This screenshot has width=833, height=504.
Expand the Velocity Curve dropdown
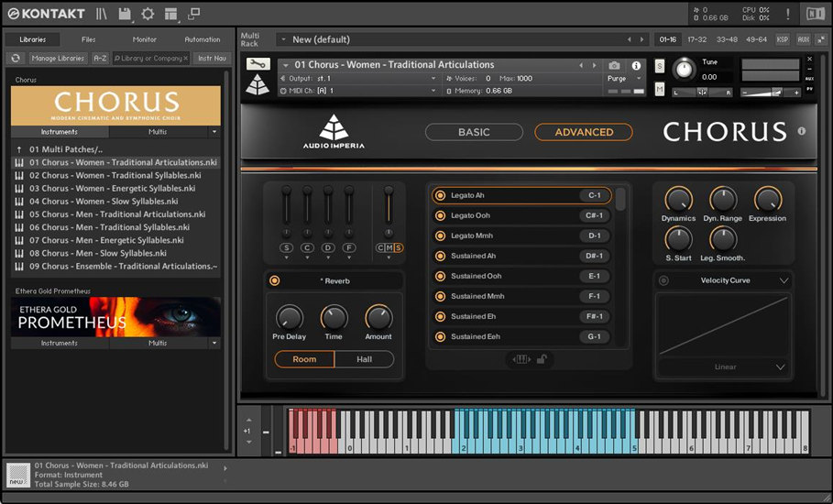click(784, 280)
